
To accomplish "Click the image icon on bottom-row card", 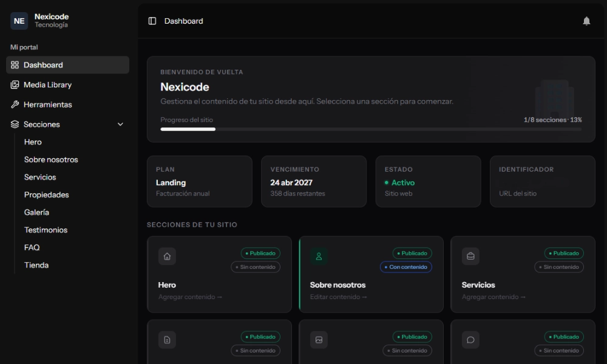I will pos(319,340).
